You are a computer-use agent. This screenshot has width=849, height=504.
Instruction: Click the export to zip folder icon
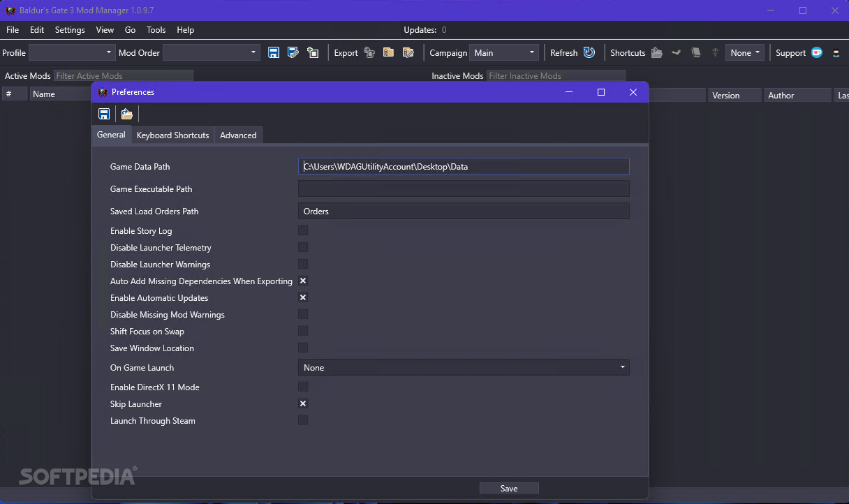tap(388, 52)
